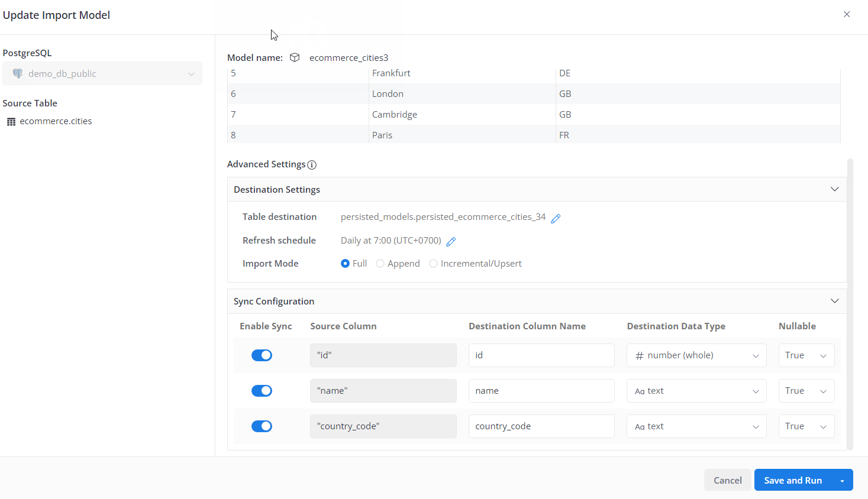The image size is (868, 499).
Task: Click the destination column name field "id"
Action: (x=541, y=355)
